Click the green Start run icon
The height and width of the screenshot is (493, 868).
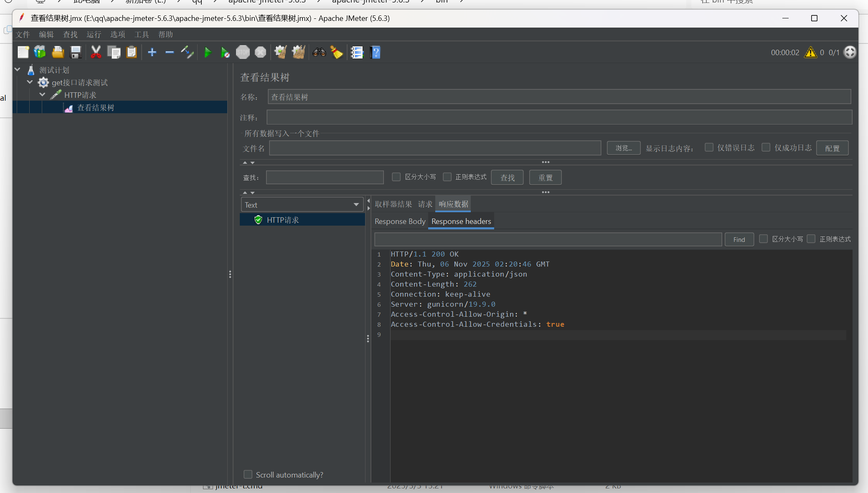[207, 53]
